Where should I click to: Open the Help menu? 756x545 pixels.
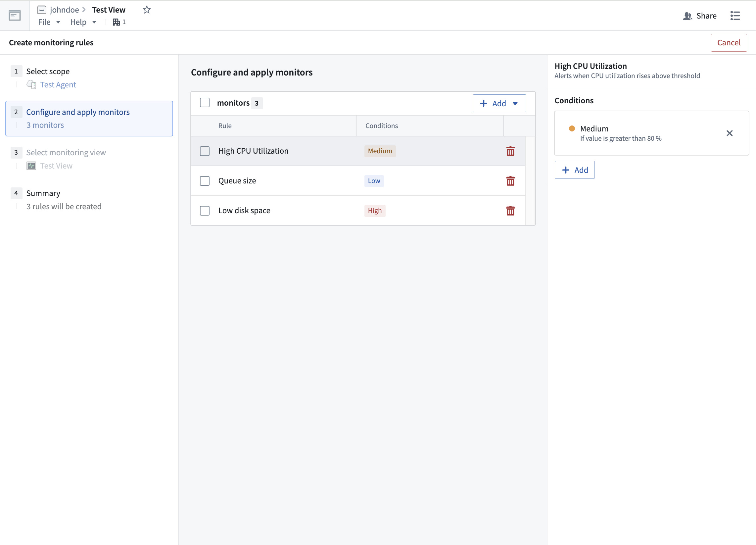[x=83, y=22]
